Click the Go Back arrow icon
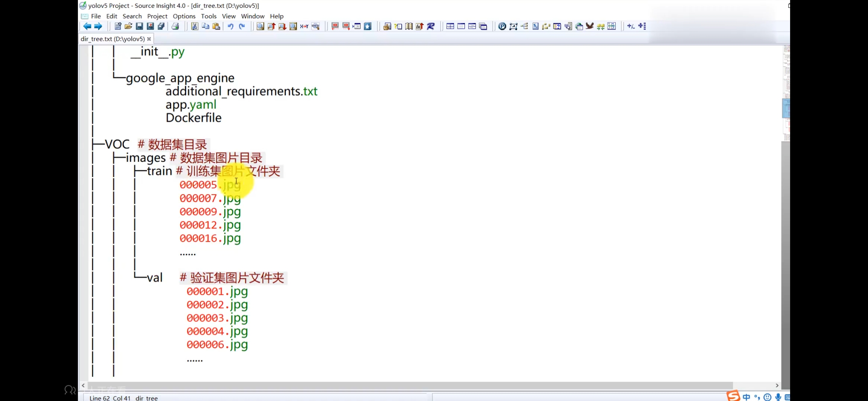The width and height of the screenshot is (868, 401). 87,26
